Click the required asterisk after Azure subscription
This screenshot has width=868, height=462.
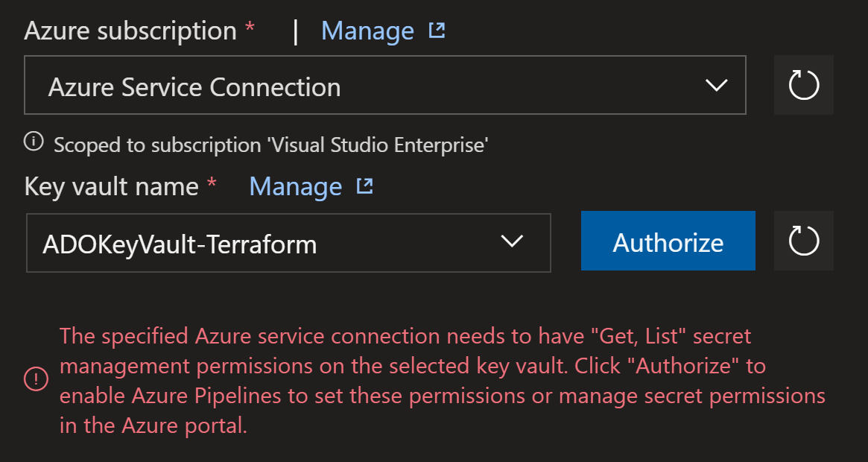[250, 29]
